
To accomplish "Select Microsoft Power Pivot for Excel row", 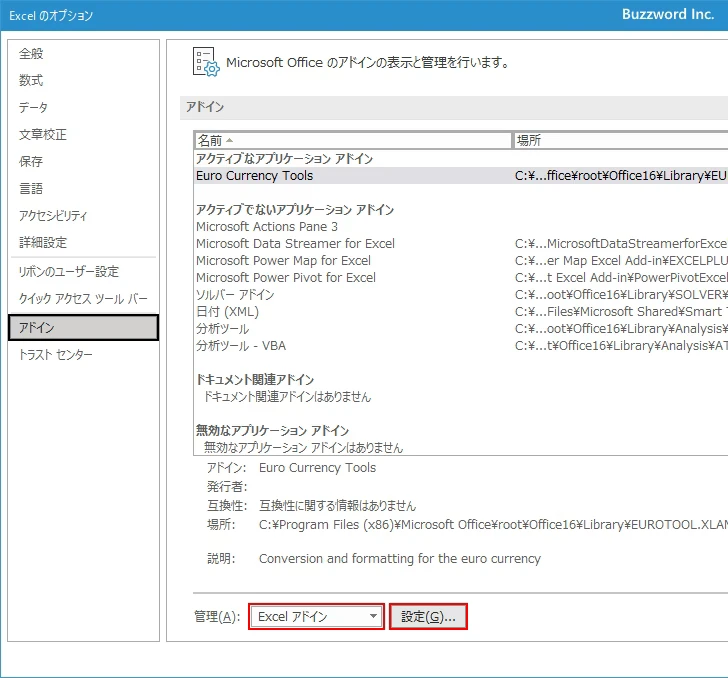I will tap(461, 278).
